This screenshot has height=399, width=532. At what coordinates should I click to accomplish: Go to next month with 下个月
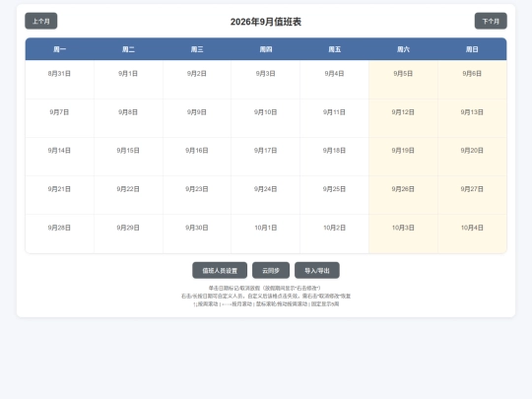(491, 21)
